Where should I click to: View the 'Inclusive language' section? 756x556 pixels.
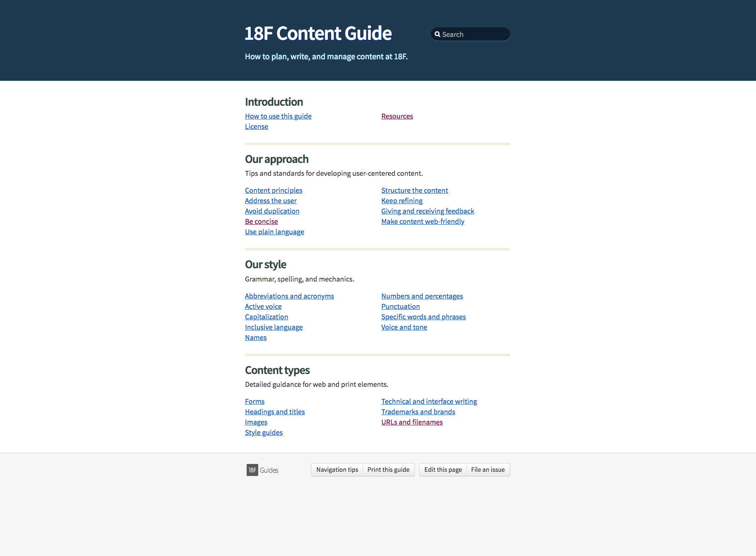tap(274, 327)
